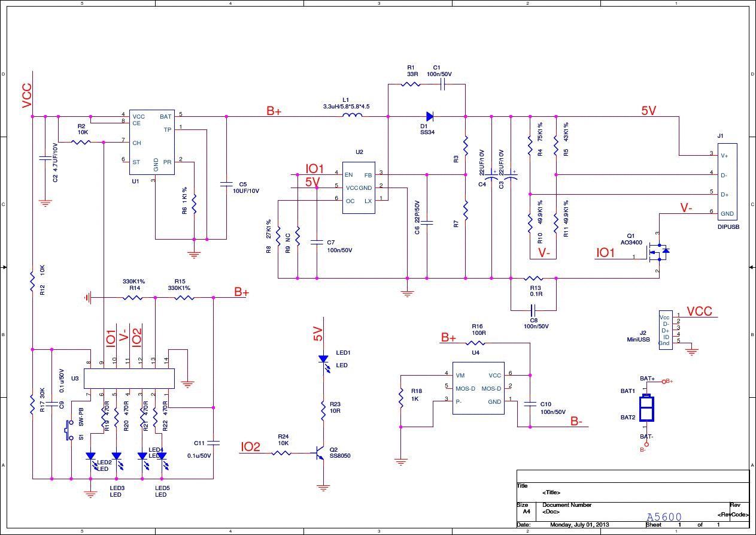Select the C5 10UF/10V capacitor symbol

coord(226,185)
